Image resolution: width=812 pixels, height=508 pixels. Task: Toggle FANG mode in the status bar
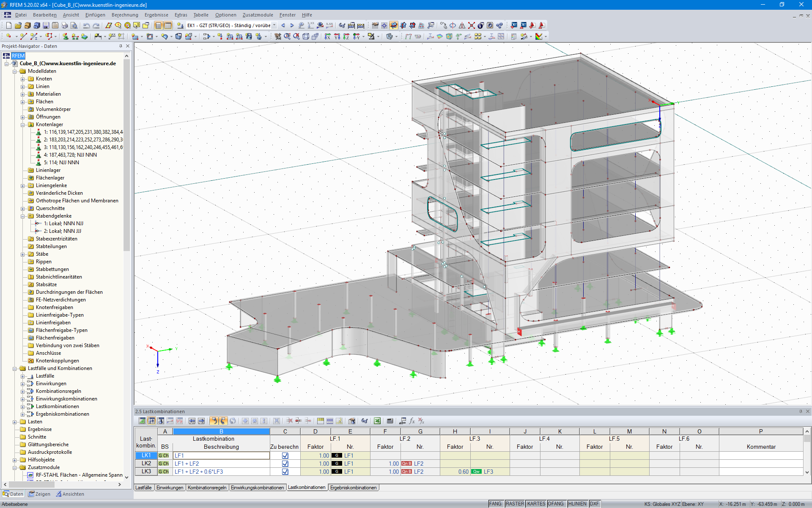click(x=495, y=504)
